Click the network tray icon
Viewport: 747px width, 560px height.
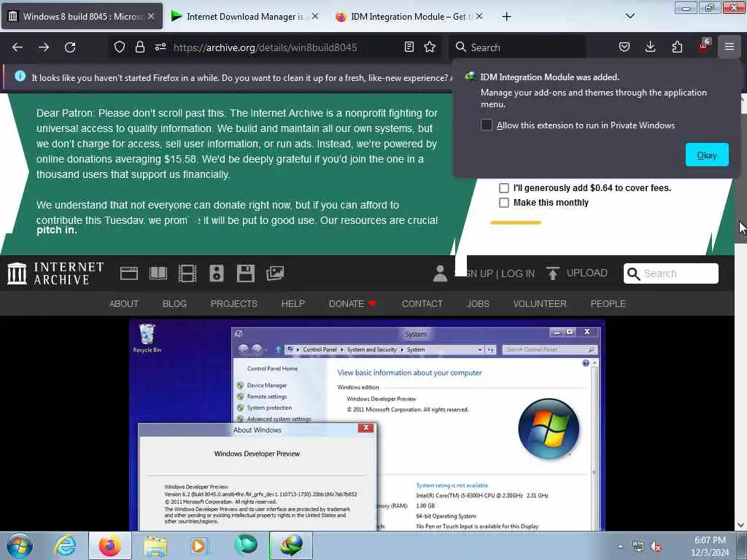[x=638, y=547]
